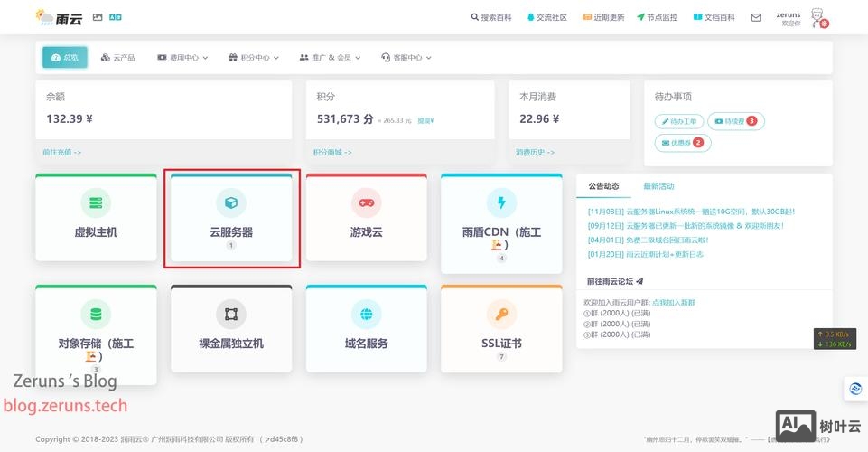Open the [09月12日] system image announcement
This screenshot has height=452, width=868.
(686, 226)
